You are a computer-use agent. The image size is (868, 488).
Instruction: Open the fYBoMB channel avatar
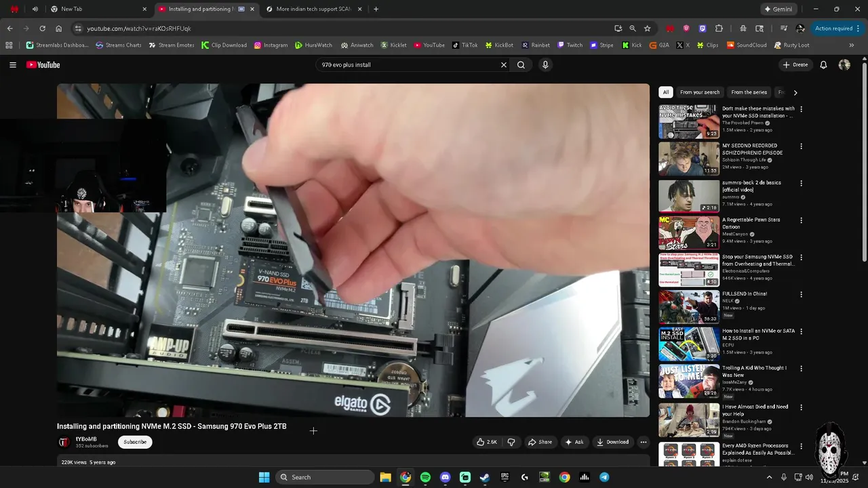click(x=64, y=442)
